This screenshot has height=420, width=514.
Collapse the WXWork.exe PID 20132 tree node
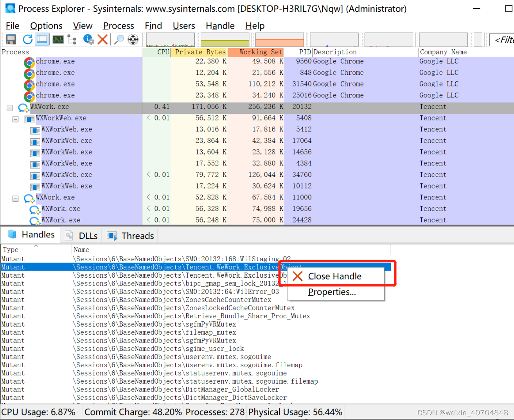click(10, 108)
